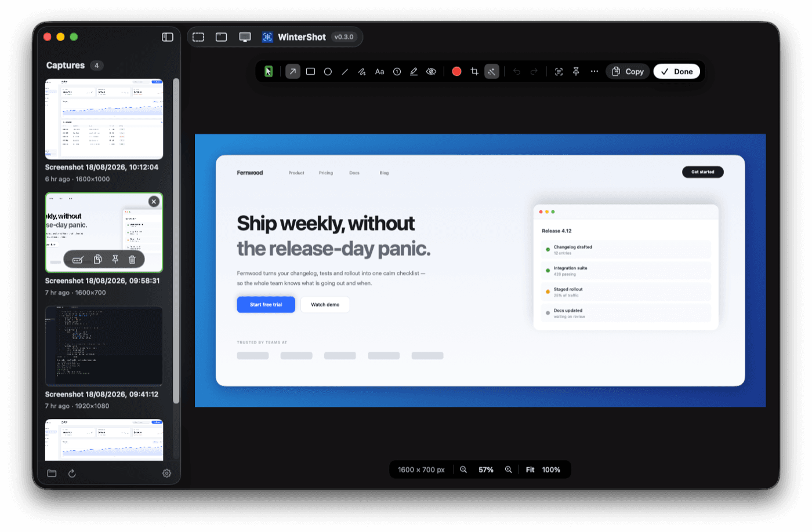Viewport: 812px width, 532px height.
Task: Zoom out the canvas
Action: [x=463, y=469]
